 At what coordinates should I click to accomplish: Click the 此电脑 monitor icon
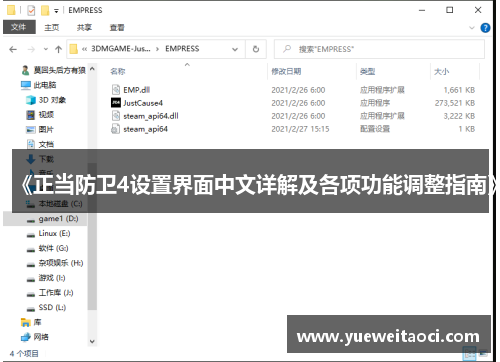(26, 85)
